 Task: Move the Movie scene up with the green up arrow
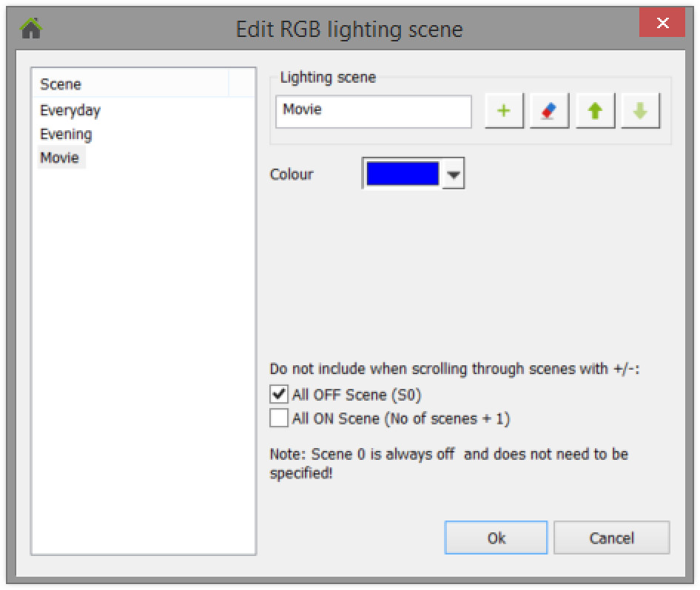click(595, 111)
